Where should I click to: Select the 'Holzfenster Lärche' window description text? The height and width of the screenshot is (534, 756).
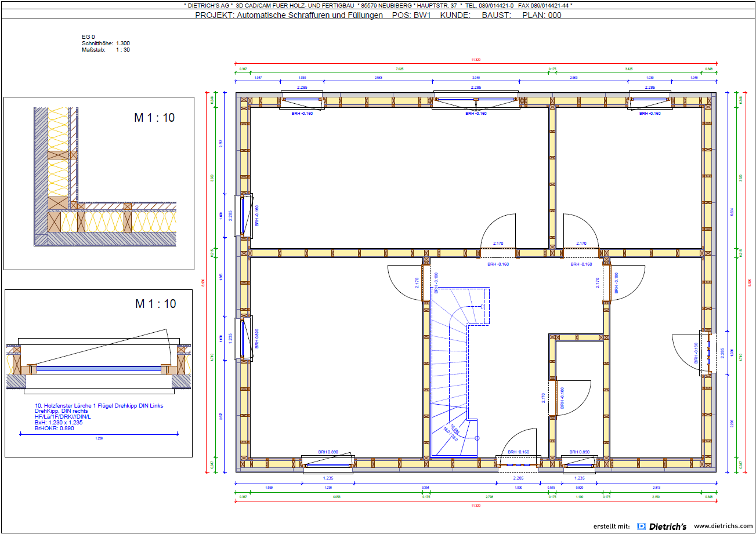tap(99, 406)
